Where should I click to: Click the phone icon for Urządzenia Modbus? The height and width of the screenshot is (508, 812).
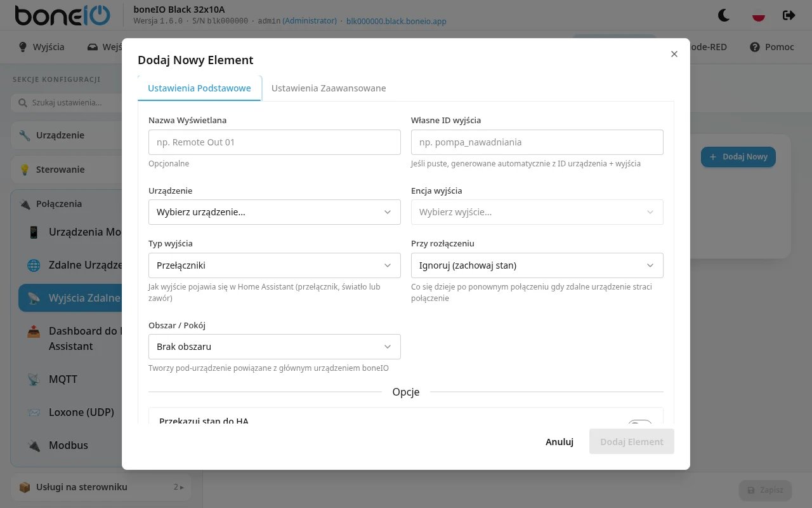pos(34,232)
